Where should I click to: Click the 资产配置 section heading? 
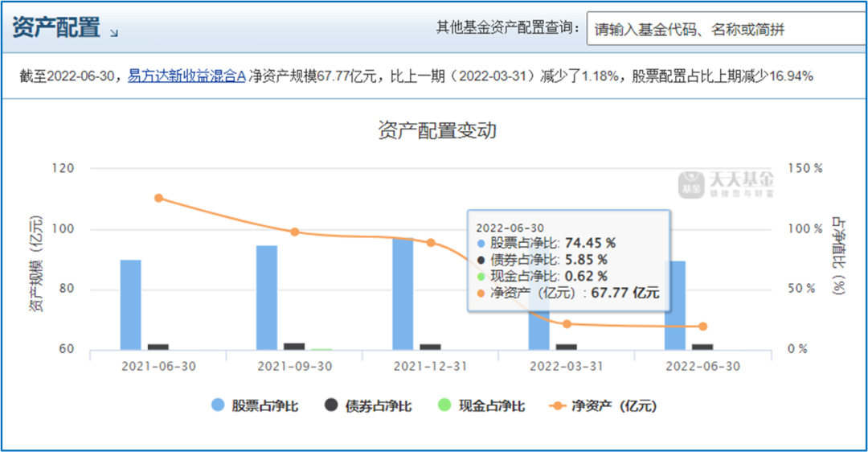pyautogui.click(x=56, y=27)
